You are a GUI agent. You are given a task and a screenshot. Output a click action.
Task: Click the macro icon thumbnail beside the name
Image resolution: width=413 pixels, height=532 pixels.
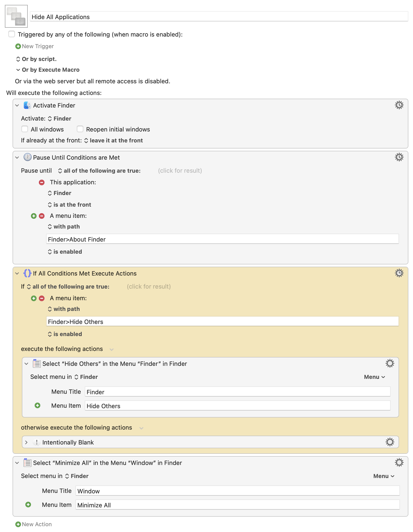[x=16, y=16]
